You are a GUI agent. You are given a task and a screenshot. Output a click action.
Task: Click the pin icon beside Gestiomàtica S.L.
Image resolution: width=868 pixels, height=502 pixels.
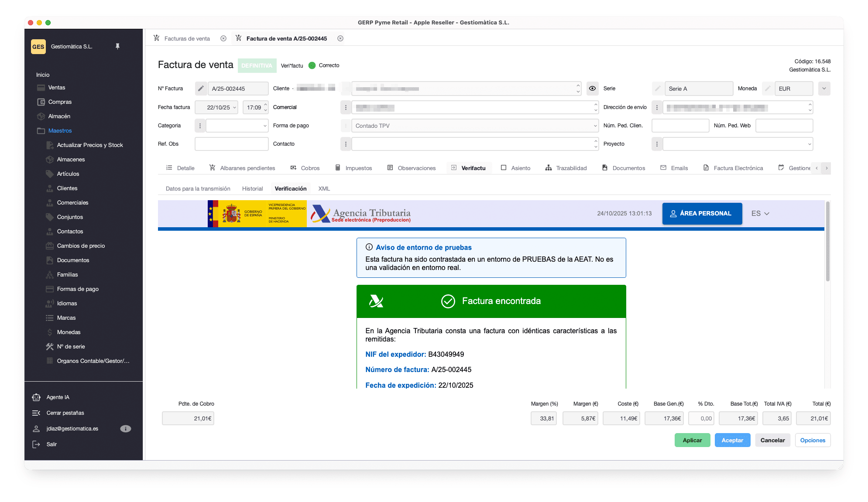(117, 46)
